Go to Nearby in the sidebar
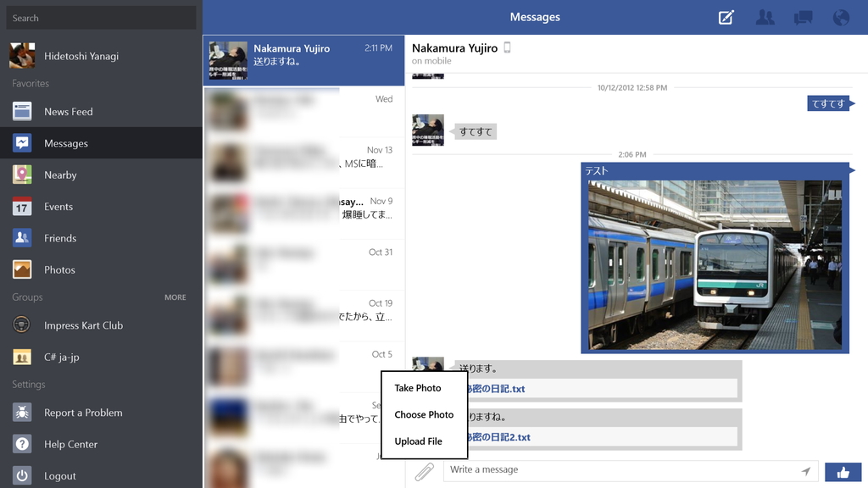The width and height of the screenshot is (868, 488). pyautogui.click(x=60, y=175)
